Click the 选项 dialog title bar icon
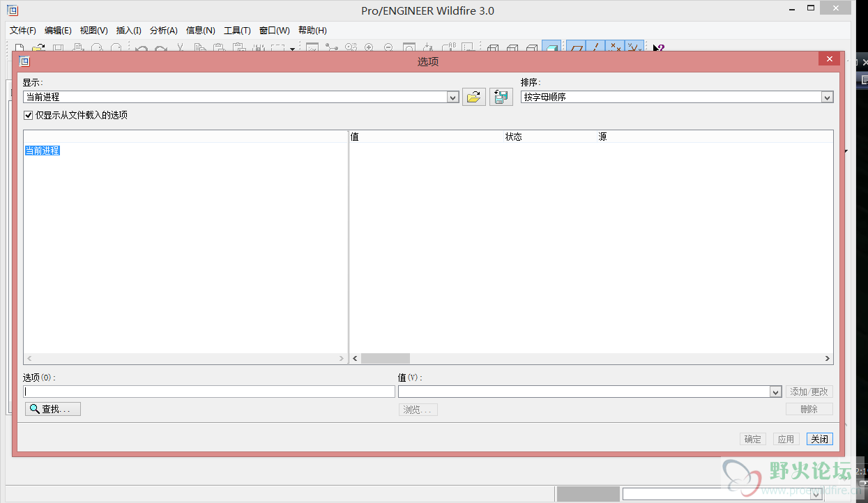Screen dimensions: 868x503 [24, 61]
